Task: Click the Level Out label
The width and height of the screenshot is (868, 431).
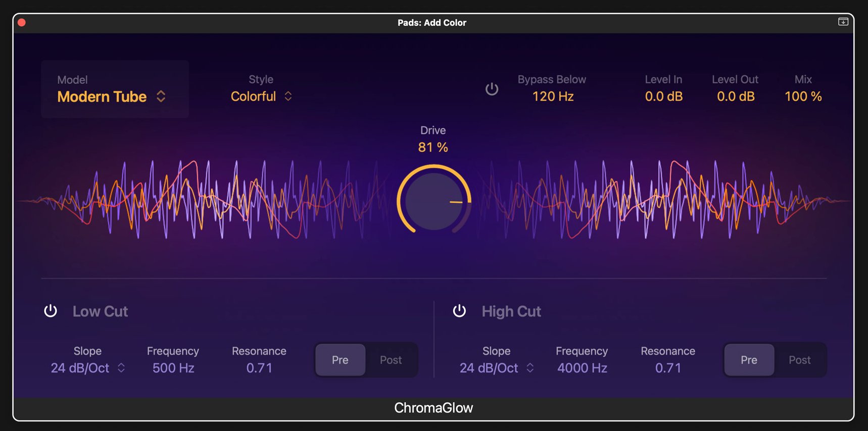Action: coord(735,79)
